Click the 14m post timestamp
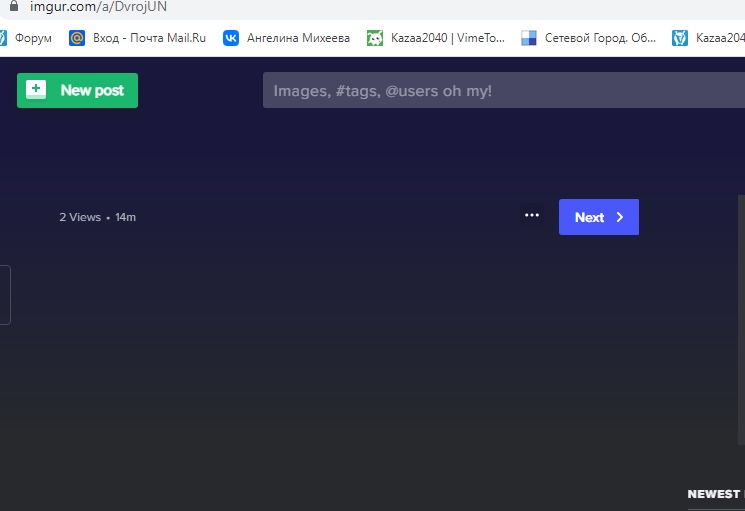 click(125, 217)
